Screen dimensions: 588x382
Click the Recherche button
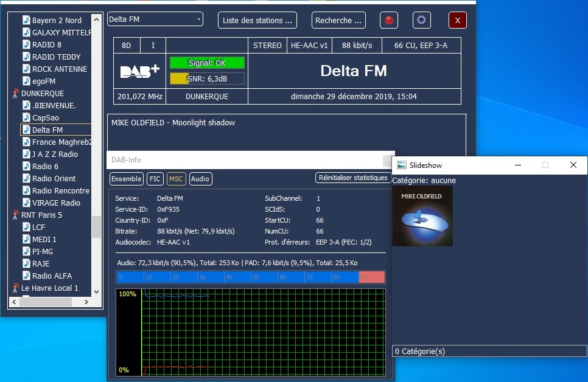click(338, 20)
